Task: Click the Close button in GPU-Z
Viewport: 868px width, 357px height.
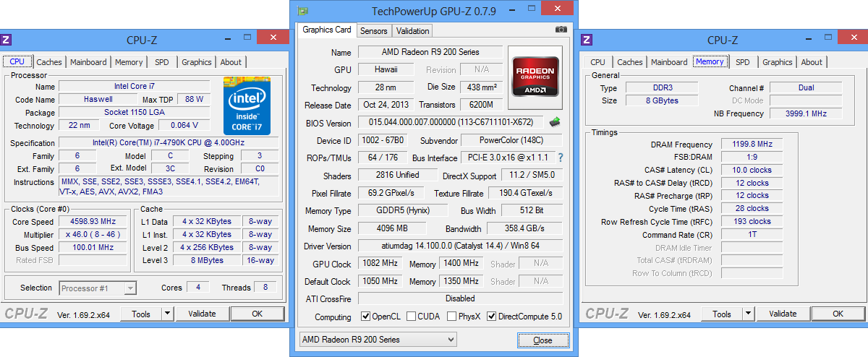Action: [x=542, y=340]
